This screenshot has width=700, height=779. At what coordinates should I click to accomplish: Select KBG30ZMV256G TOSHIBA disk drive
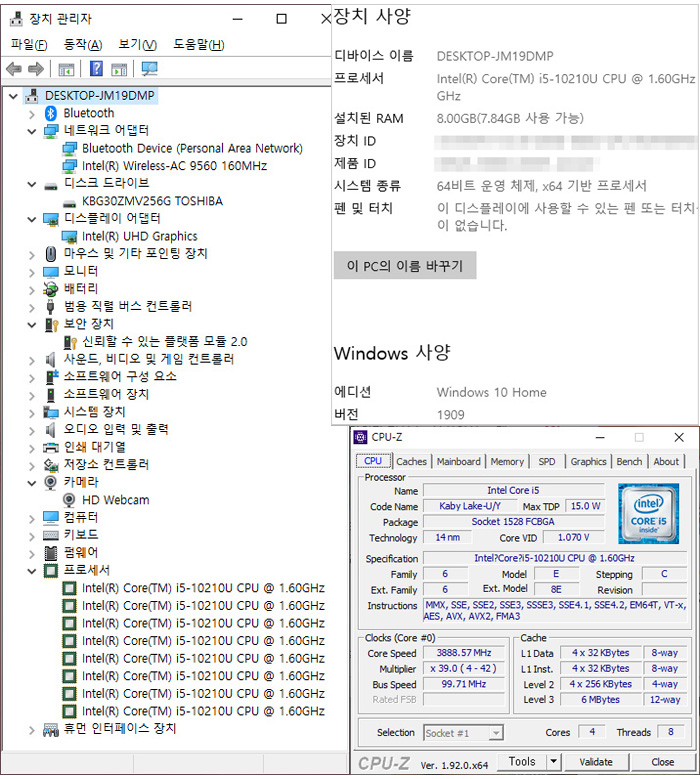pyautogui.click(x=152, y=201)
